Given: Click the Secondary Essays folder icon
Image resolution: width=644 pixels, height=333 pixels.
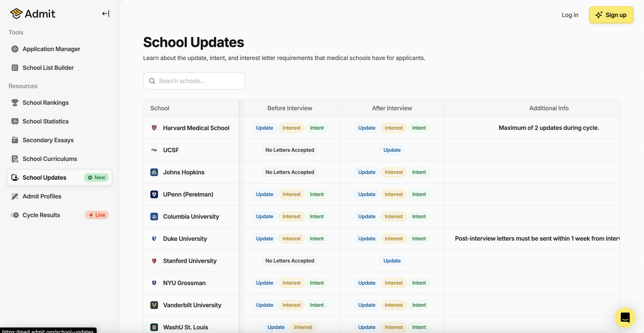Looking at the screenshot, I should (15, 140).
